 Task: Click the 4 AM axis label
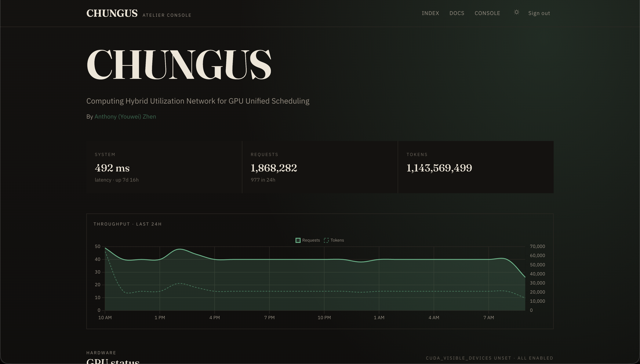(434, 318)
